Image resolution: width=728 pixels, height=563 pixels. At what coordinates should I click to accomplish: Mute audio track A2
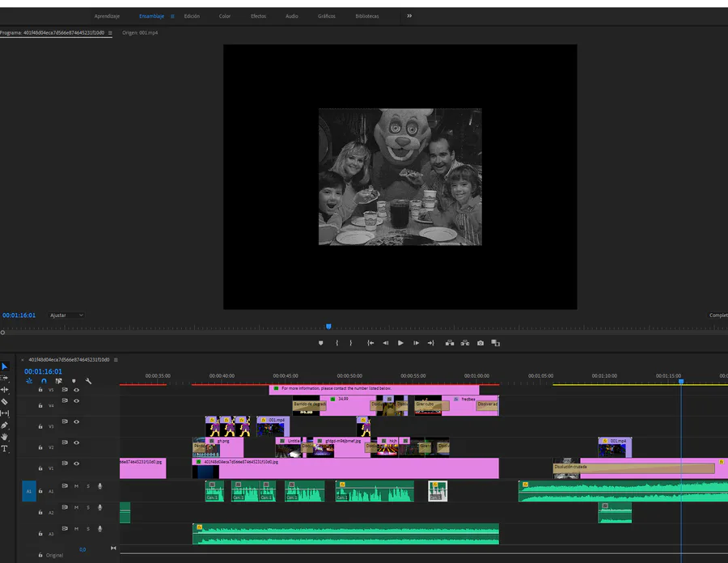click(76, 507)
